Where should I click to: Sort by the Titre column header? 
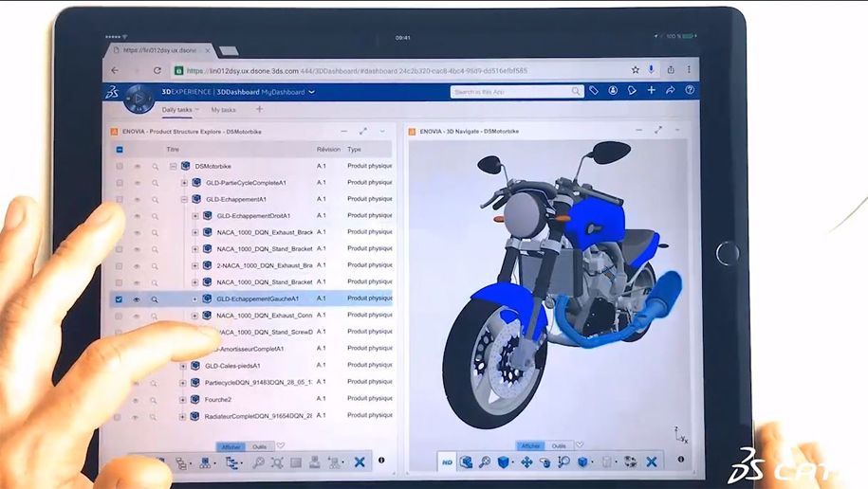pos(173,150)
